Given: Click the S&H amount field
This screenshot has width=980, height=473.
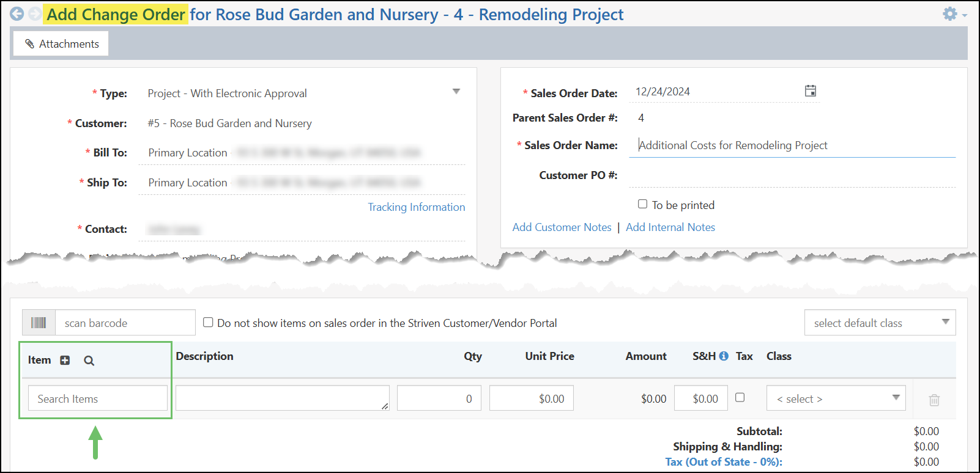Looking at the screenshot, I should pos(701,398).
